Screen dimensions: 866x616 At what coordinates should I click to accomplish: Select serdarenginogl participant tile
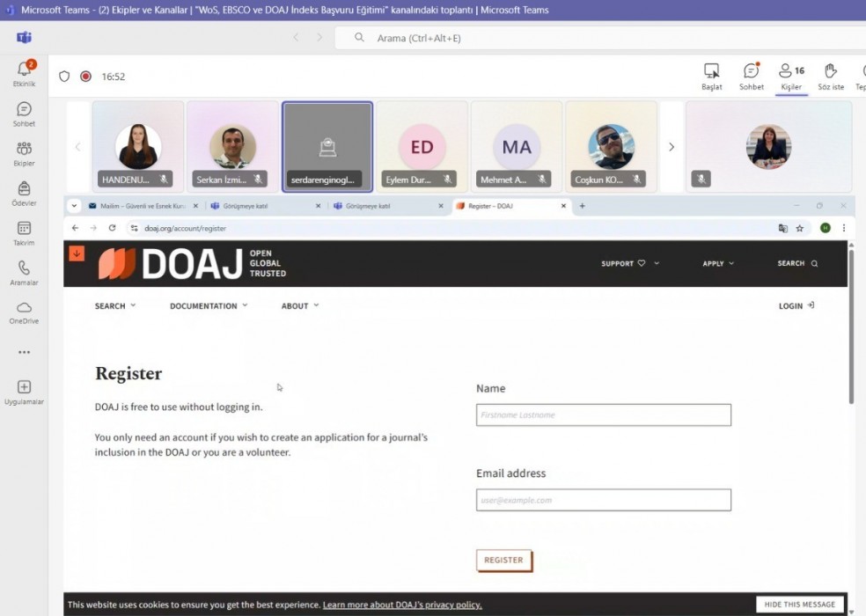point(327,147)
